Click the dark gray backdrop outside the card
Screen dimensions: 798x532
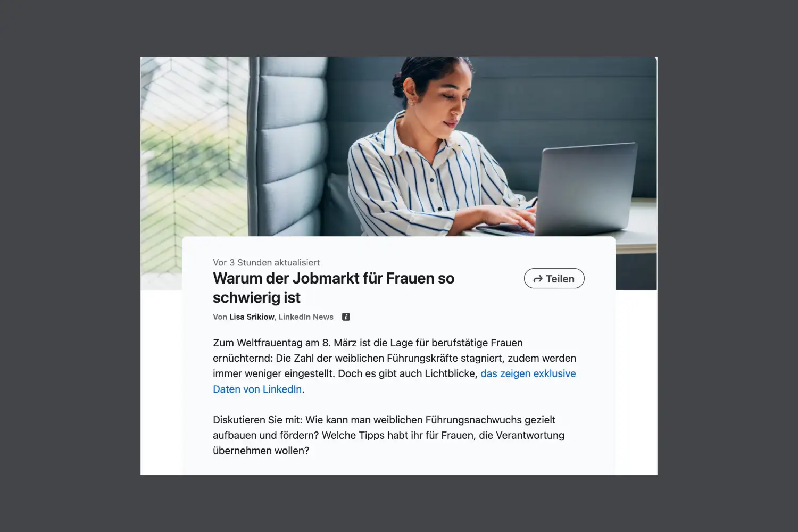69,266
